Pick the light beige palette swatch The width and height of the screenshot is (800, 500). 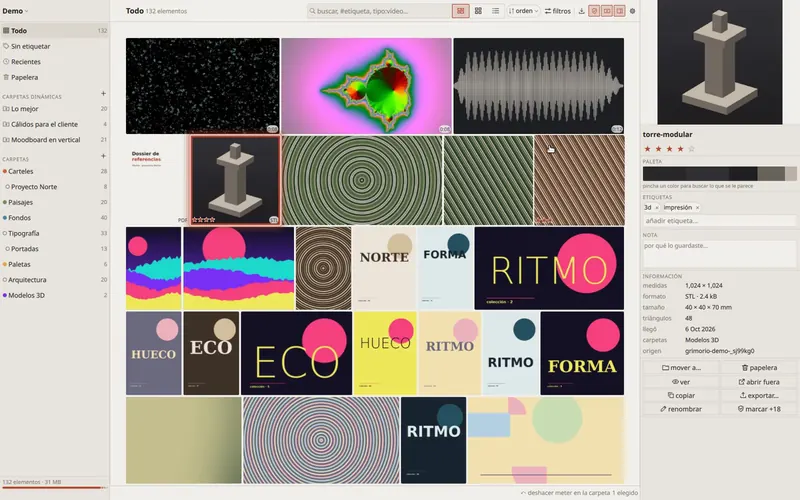pos(790,173)
